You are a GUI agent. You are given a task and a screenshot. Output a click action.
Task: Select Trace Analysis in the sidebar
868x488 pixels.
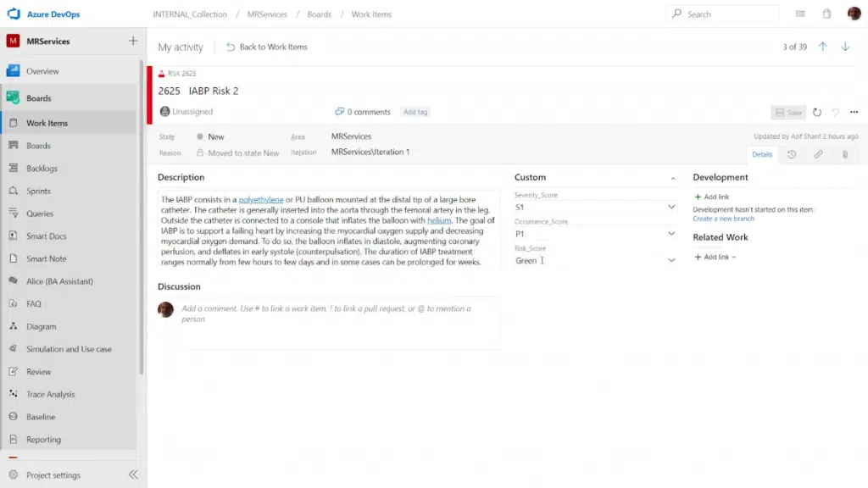click(x=50, y=394)
